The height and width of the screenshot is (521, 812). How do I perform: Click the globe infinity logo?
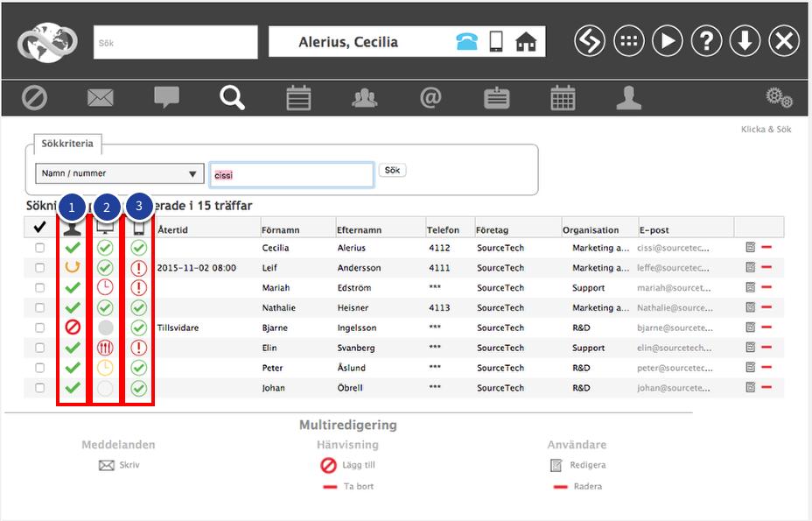click(x=47, y=43)
